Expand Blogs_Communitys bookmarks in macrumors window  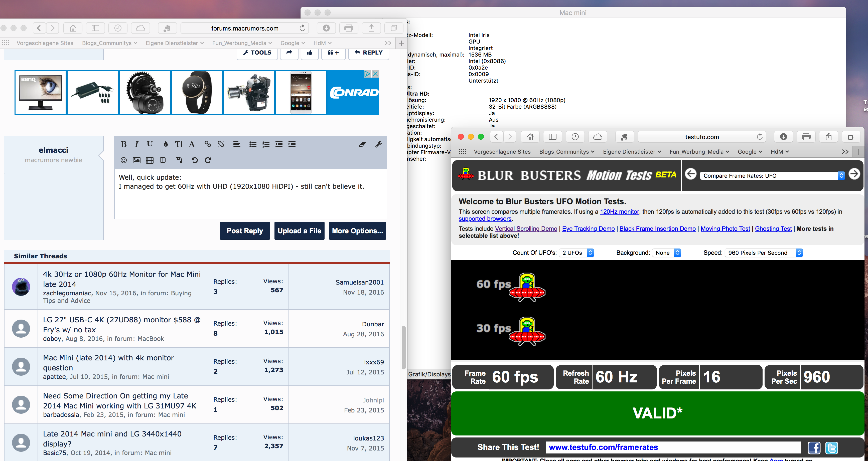109,43
